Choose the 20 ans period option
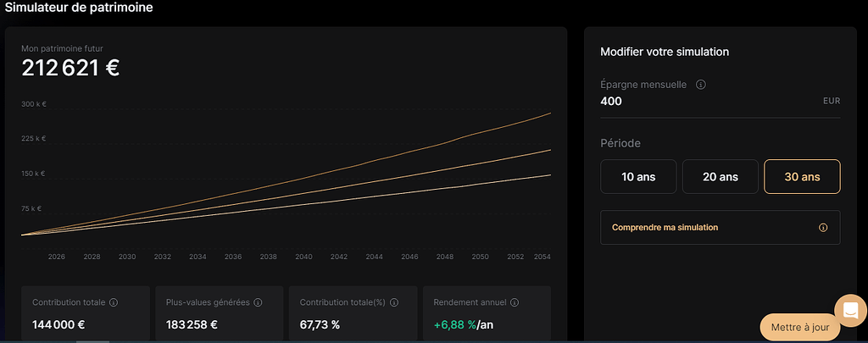The image size is (868, 343). pos(720,177)
